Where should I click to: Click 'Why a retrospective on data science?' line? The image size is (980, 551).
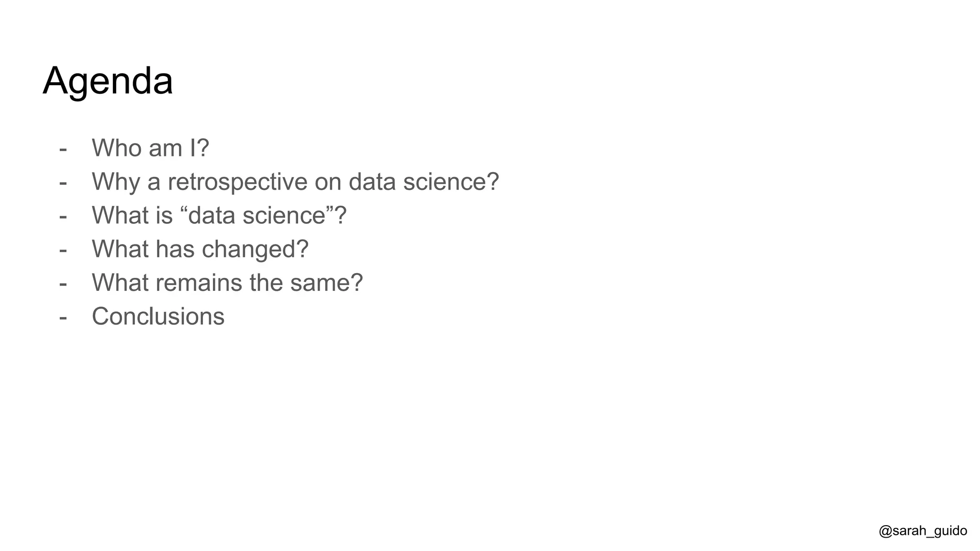295,182
